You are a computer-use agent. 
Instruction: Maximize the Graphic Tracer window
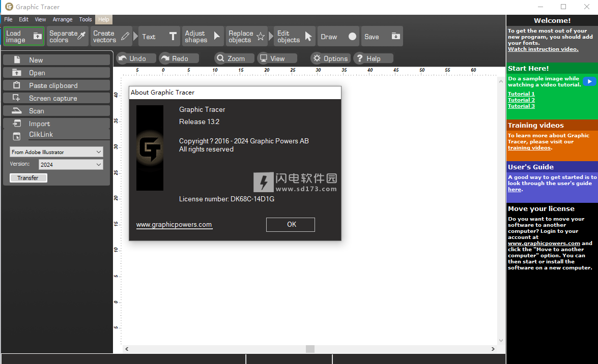[563, 7]
